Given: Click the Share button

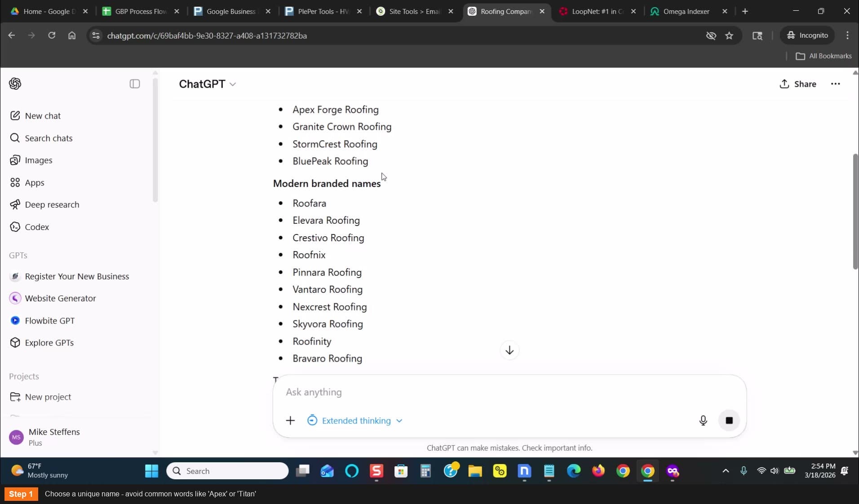Looking at the screenshot, I should [x=798, y=84].
